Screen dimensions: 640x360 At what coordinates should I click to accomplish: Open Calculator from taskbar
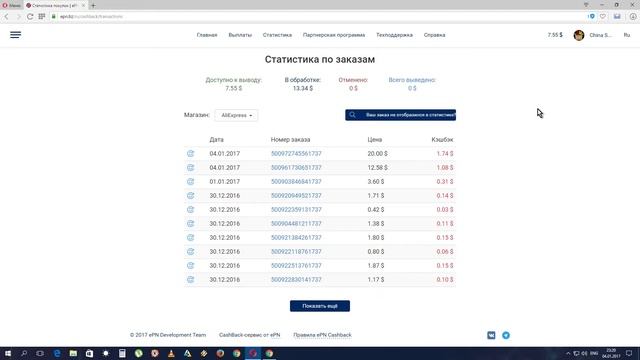click(x=122, y=353)
